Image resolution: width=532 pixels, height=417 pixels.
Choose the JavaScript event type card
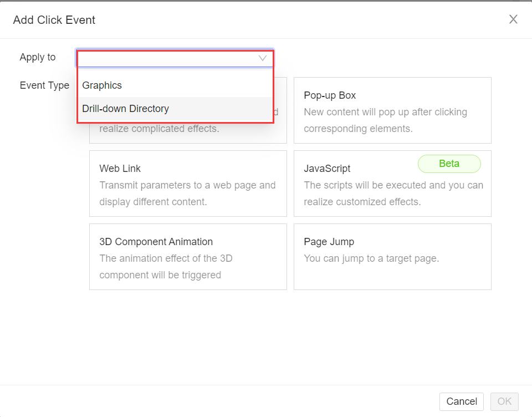pos(392,184)
